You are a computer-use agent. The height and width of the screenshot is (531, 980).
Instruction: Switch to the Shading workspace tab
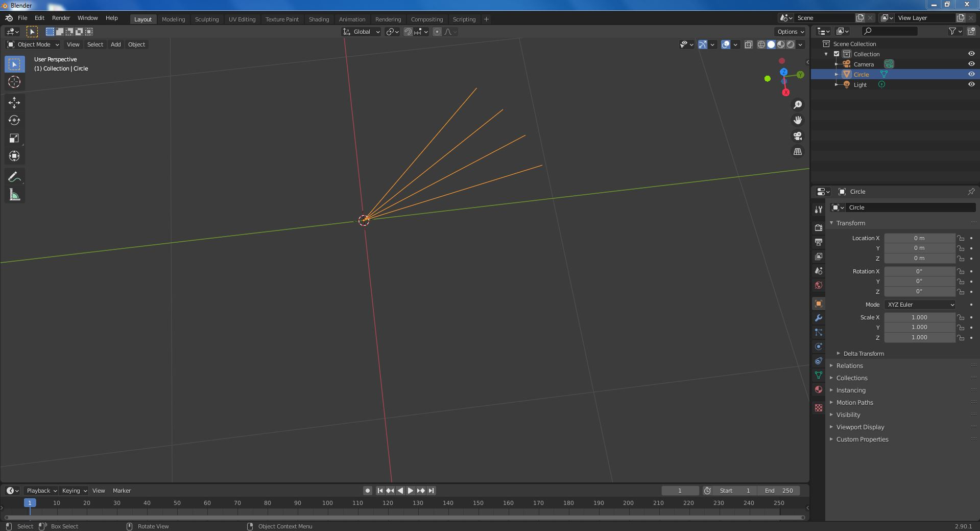point(319,19)
